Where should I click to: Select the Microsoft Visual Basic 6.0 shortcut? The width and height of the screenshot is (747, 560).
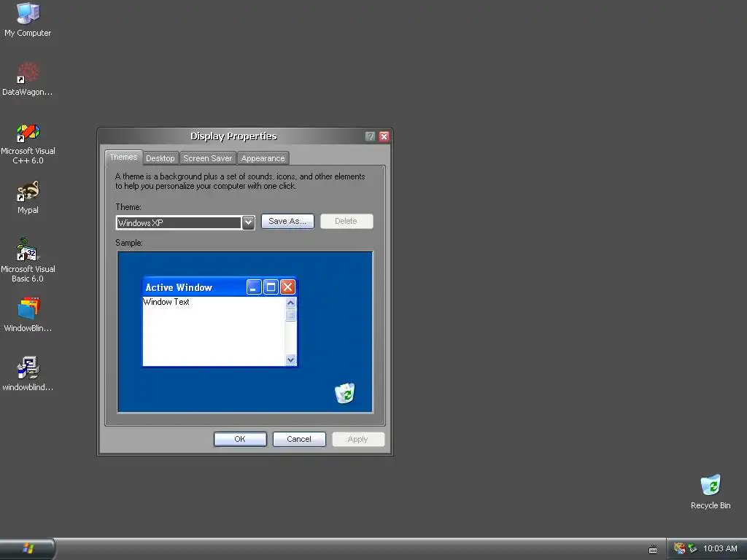(x=28, y=260)
